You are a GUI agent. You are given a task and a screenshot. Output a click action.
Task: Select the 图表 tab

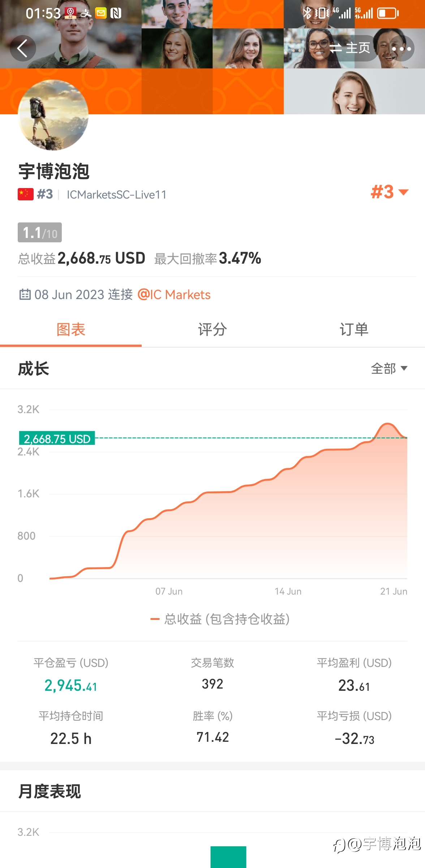[71, 330]
